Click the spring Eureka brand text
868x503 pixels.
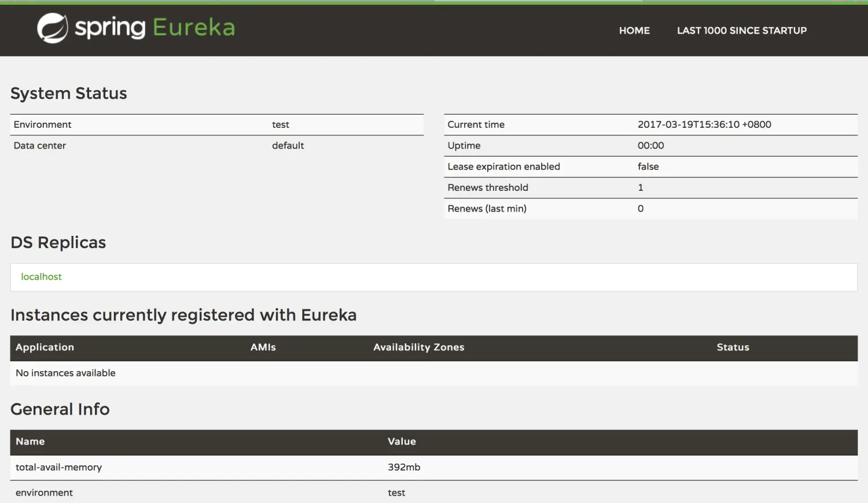[155, 28]
